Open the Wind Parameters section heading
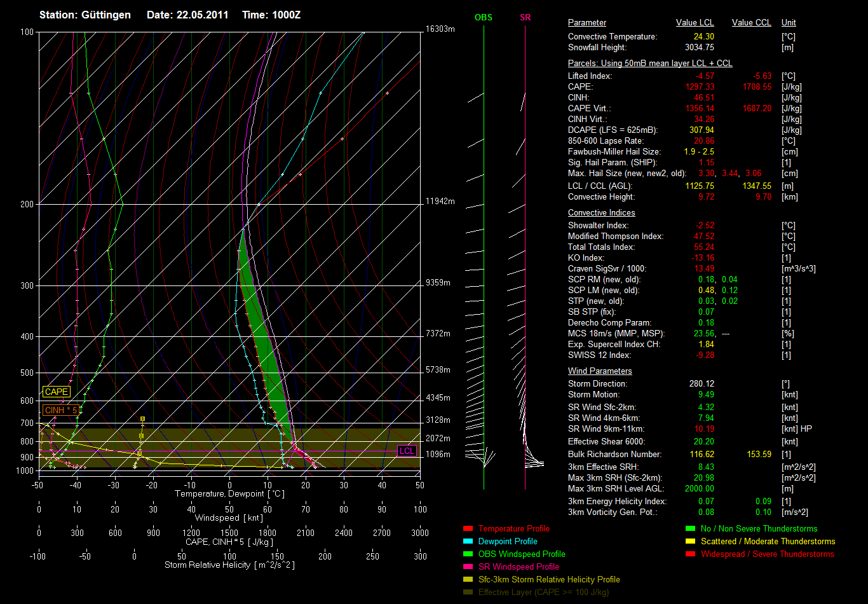 [x=600, y=371]
